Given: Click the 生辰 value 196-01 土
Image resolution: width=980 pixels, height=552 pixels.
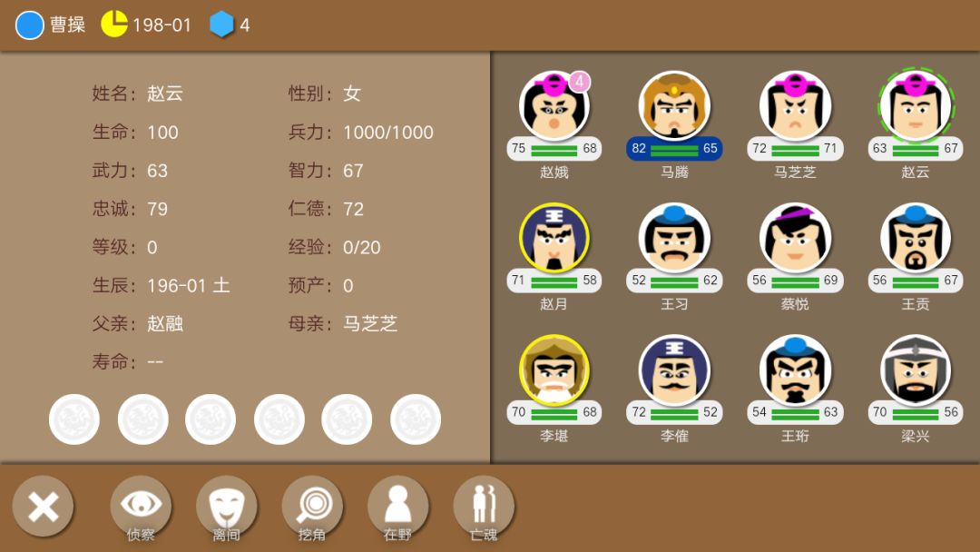Looking at the screenshot, I should pyautogui.click(x=189, y=286).
